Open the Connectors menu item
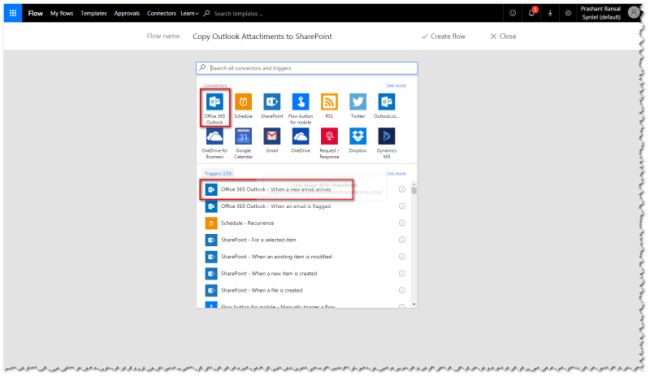Screen dimensions: 650x377 [x=161, y=13]
